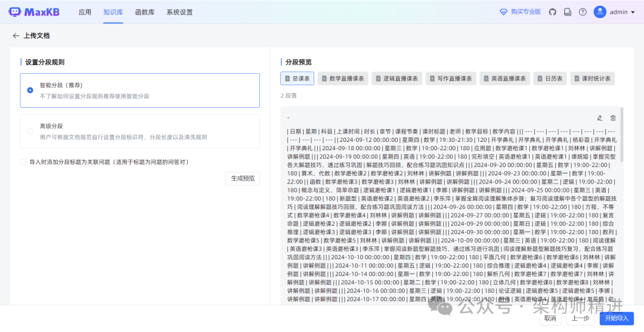Click the segment preview scrollbar
The height and width of the screenshot is (332, 644).
pos(622,135)
